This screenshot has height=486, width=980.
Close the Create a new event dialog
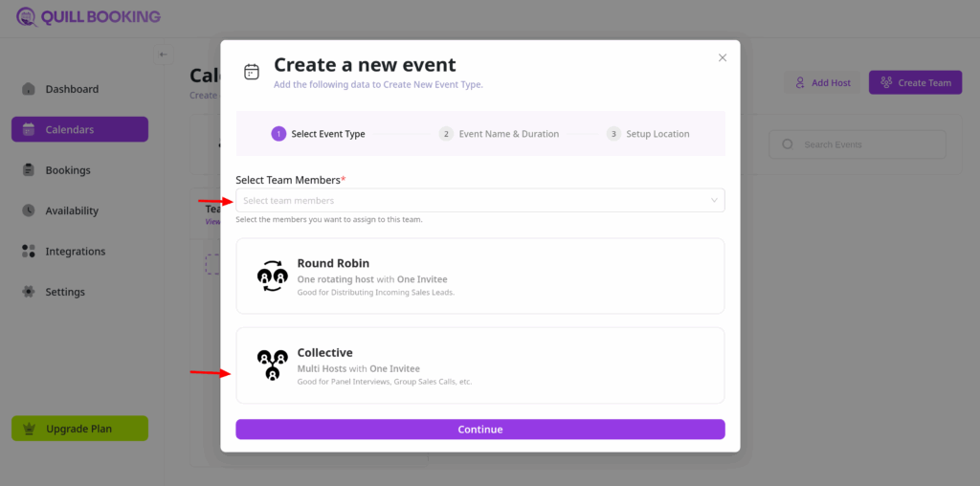pos(723,57)
